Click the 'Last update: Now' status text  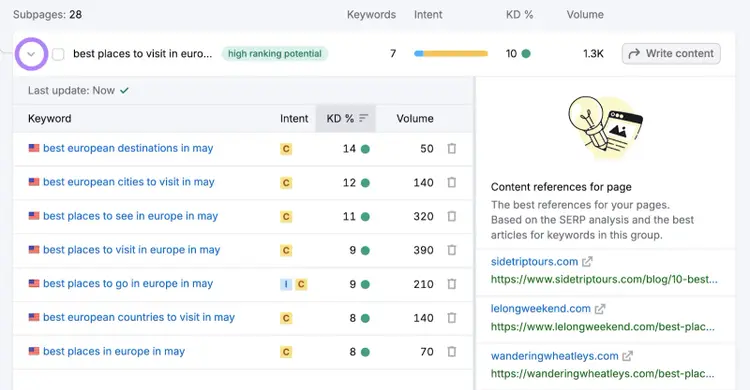point(71,90)
